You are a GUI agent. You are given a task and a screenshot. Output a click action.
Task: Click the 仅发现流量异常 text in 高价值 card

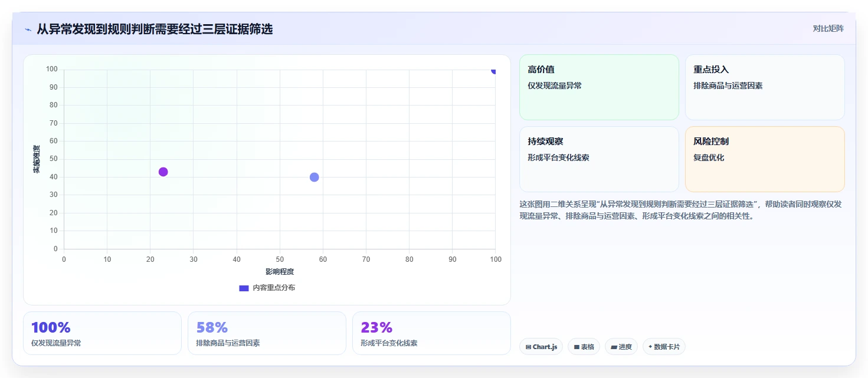pyautogui.click(x=555, y=86)
